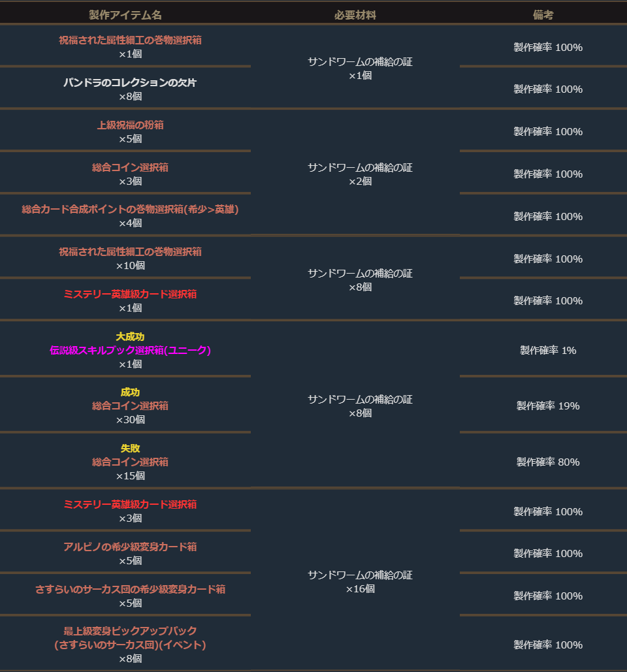The image size is (627, 672).
Task: Select サンドワームの補給の証 ×2個 material cell
Action: pos(360,174)
